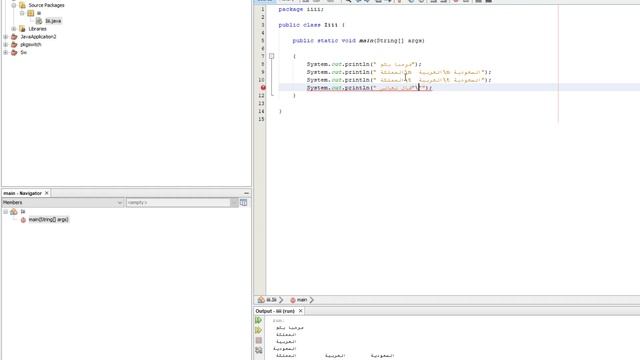
Task: Select the pkgswitch project icon
Action: [14, 44]
